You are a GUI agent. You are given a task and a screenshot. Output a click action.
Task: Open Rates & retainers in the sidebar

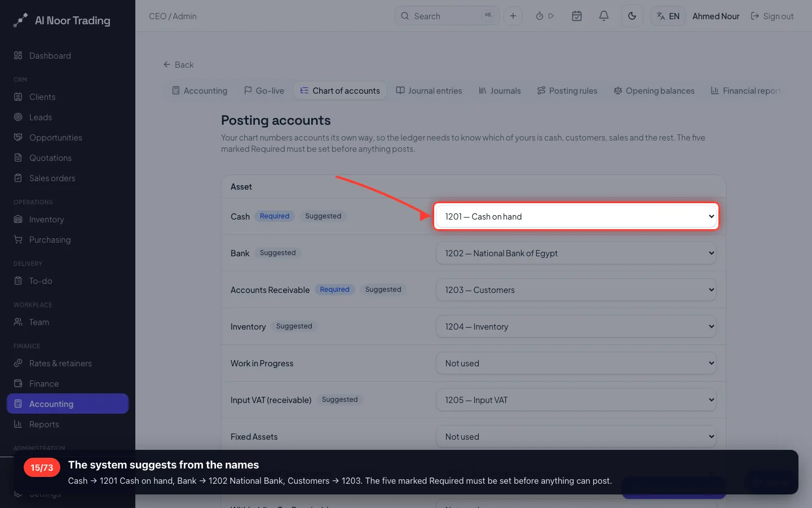tap(68, 364)
